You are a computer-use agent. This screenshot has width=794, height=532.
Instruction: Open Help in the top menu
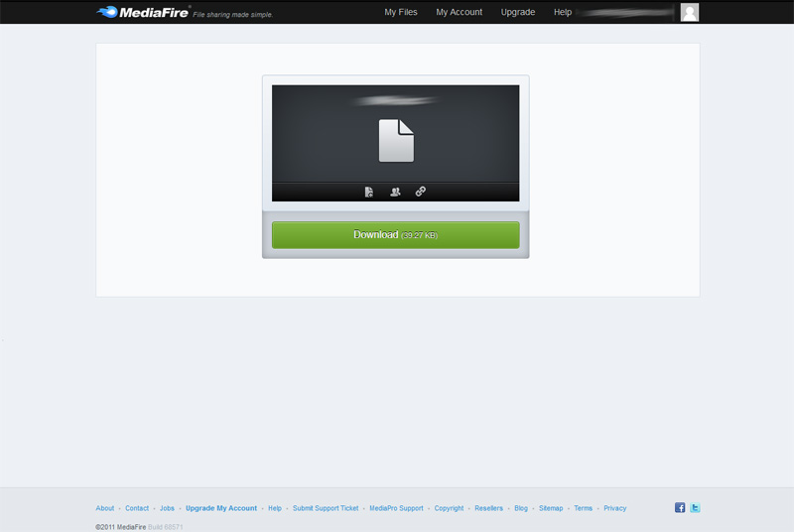[563, 12]
